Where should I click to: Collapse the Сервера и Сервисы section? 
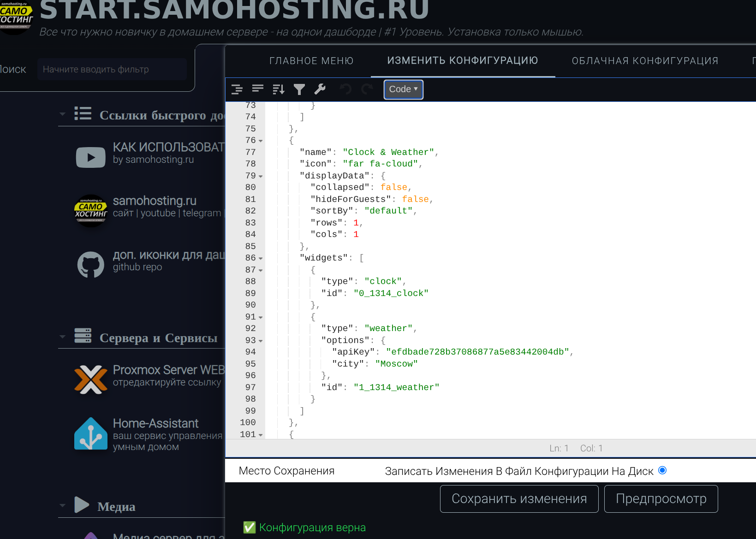[63, 337]
